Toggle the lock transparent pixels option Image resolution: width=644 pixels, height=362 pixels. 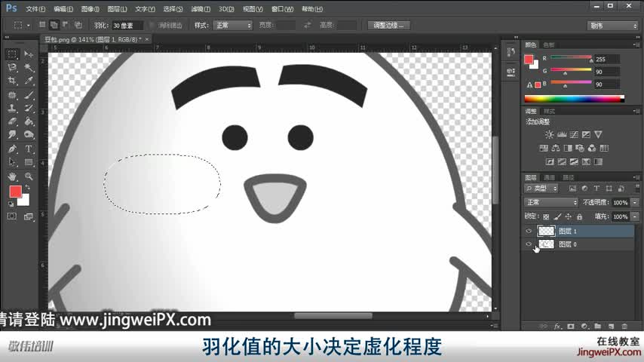[x=546, y=216]
